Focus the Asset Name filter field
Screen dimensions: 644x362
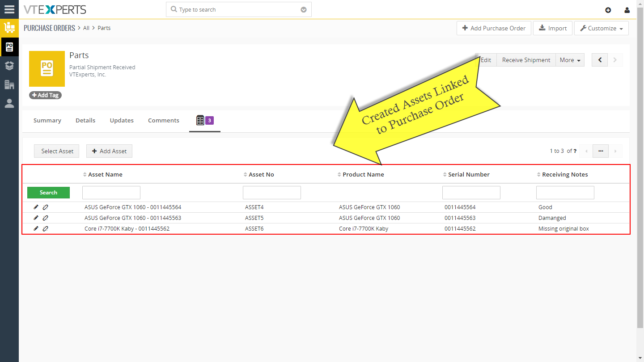click(x=111, y=193)
